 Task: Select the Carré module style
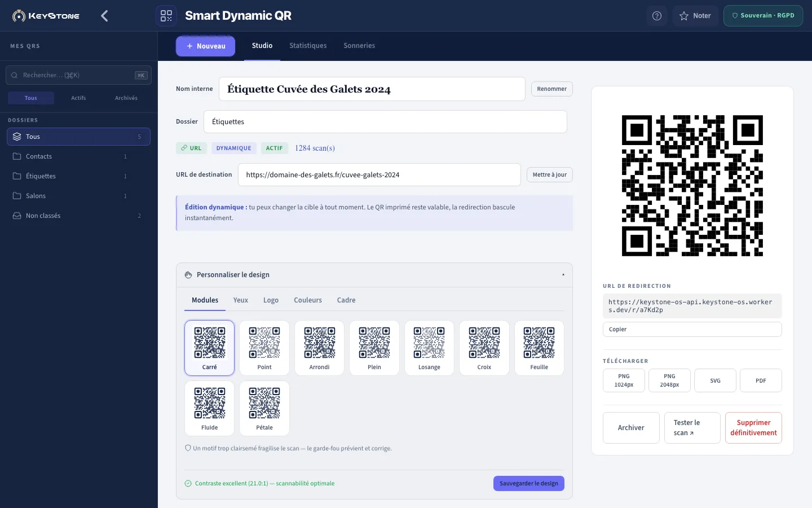(x=210, y=348)
